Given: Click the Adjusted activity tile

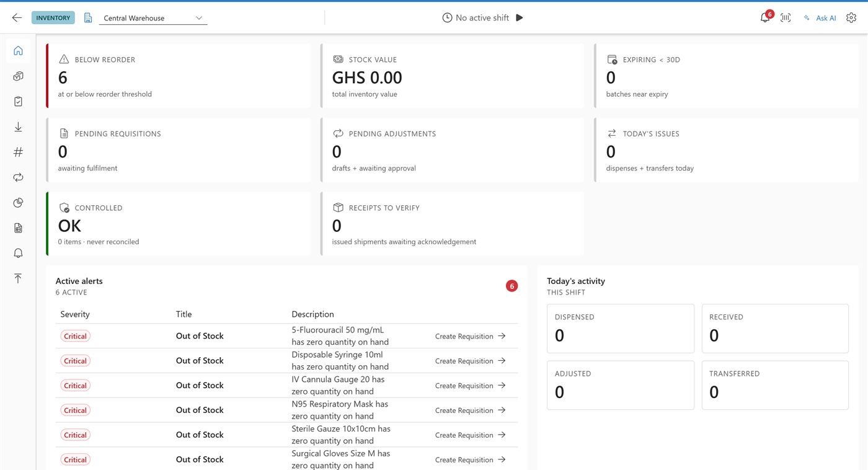Looking at the screenshot, I should coord(621,385).
